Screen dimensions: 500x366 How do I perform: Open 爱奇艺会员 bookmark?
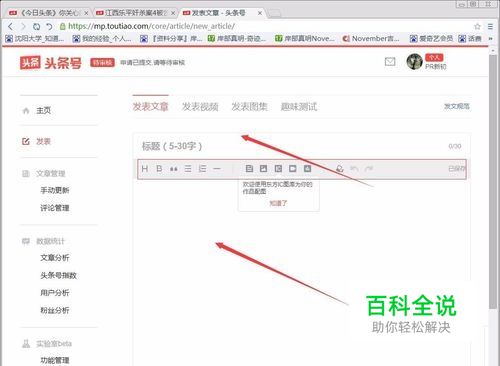click(431, 39)
